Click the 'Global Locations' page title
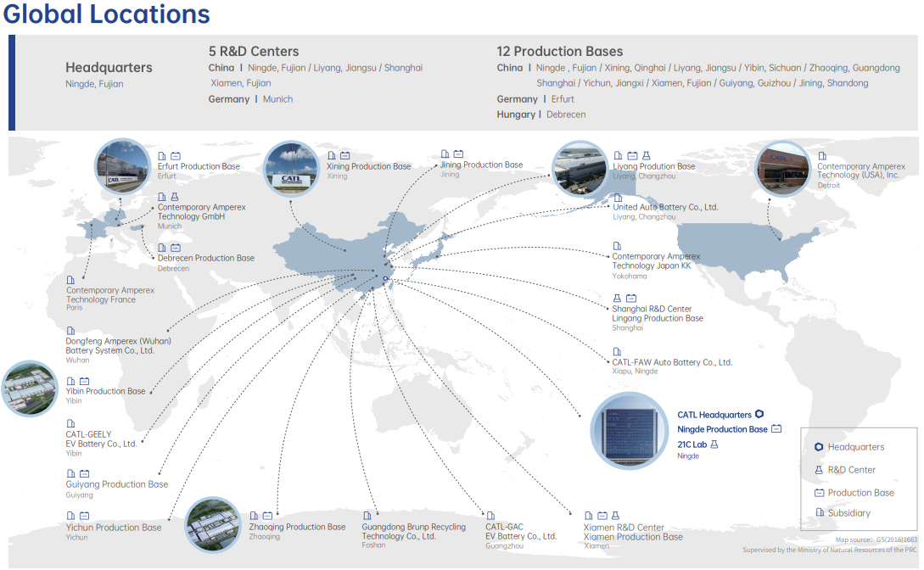Image resolution: width=924 pixels, height=570 pixels. [107, 14]
